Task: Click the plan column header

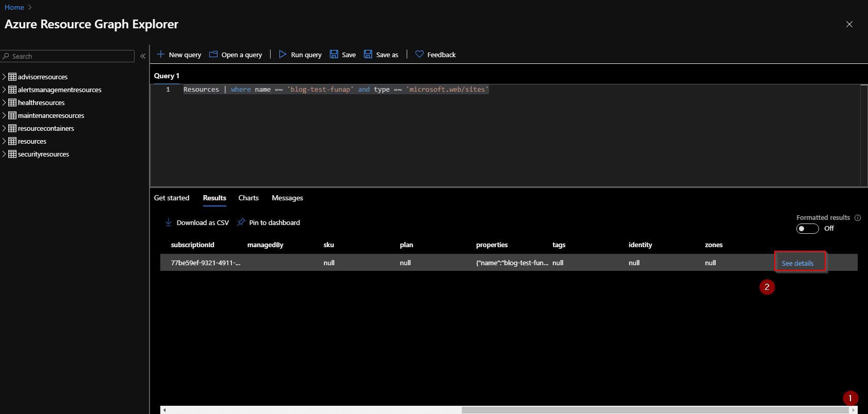Action: coord(406,245)
